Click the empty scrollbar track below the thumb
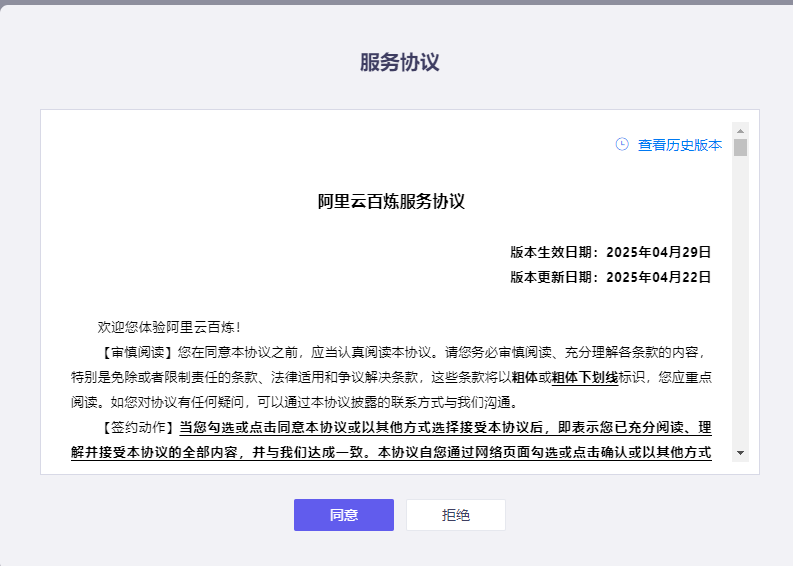 (x=740, y=300)
